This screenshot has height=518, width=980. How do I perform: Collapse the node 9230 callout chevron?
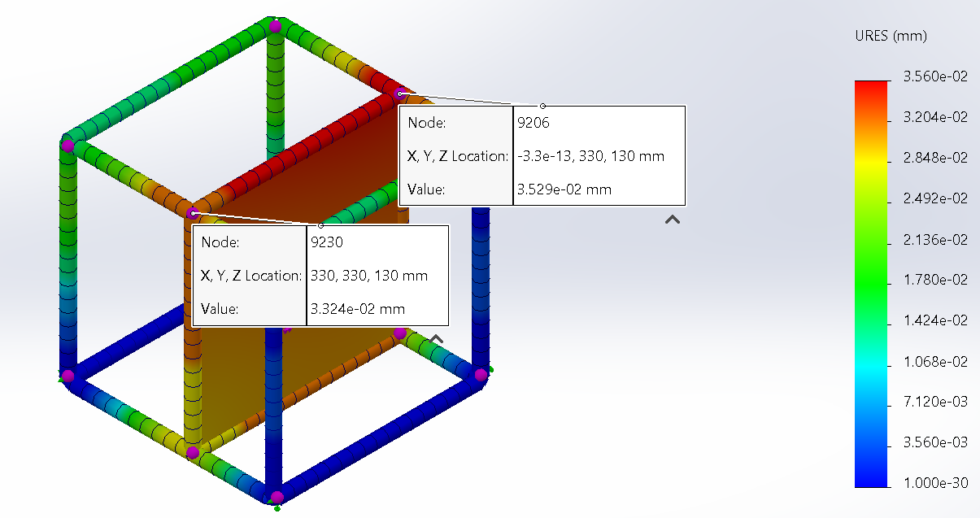[x=436, y=339]
